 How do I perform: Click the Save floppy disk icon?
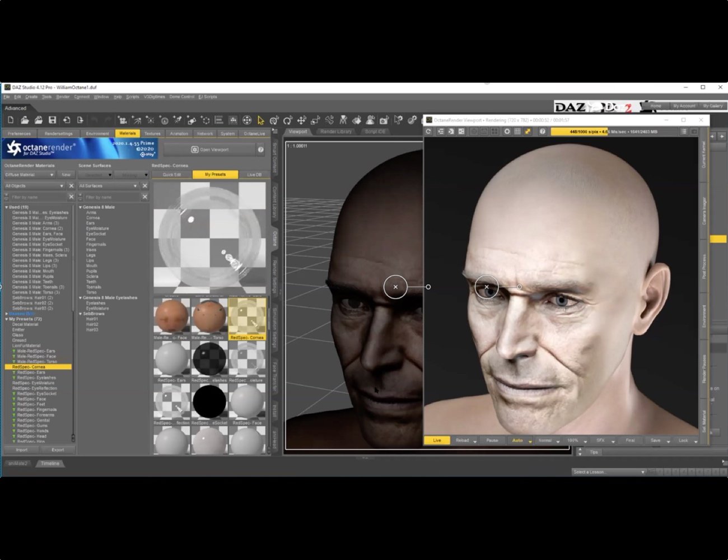(x=52, y=120)
